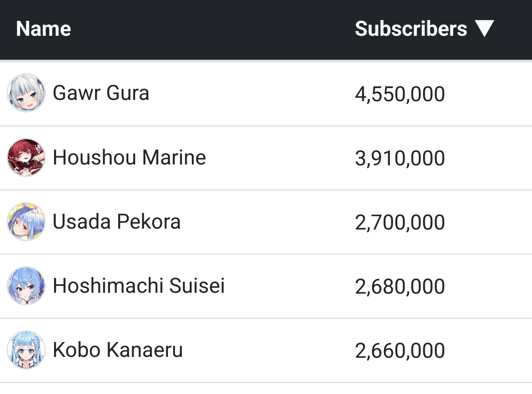Open Houshou Marine's red-haired avatar
The width and height of the screenshot is (532, 394).
point(26,158)
